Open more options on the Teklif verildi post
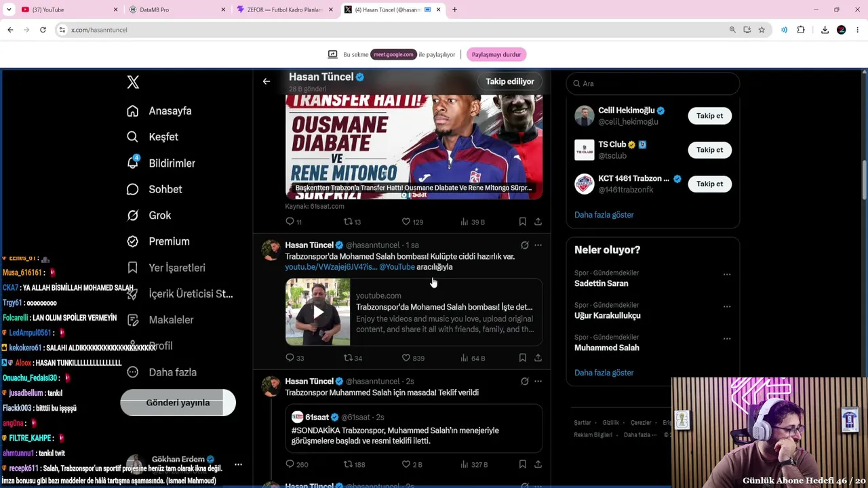This screenshot has width=868, height=488. click(538, 382)
